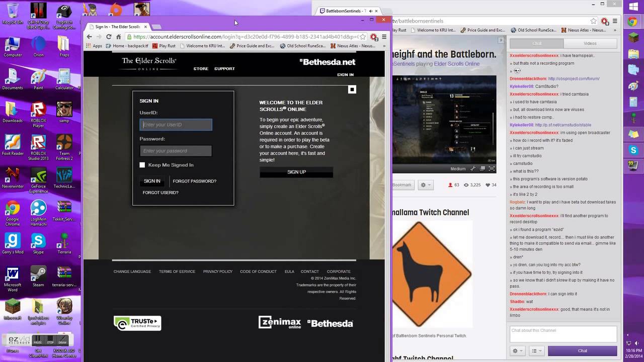Launch Terraria from the desktop
644x362 pixels.
coord(64,243)
